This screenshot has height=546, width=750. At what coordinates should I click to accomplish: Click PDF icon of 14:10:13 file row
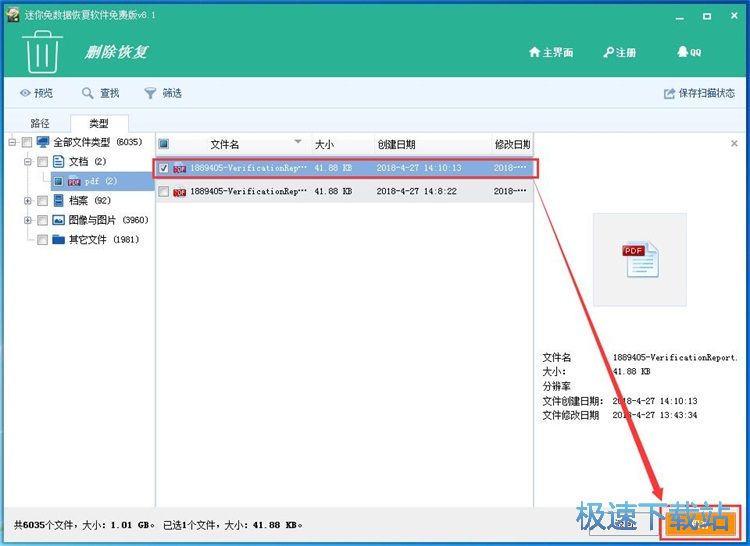point(179,168)
